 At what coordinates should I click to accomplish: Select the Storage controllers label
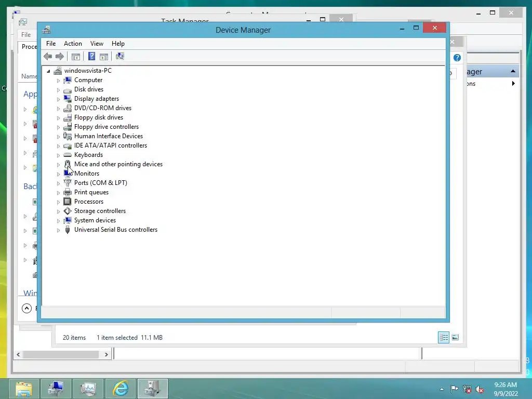pos(100,211)
